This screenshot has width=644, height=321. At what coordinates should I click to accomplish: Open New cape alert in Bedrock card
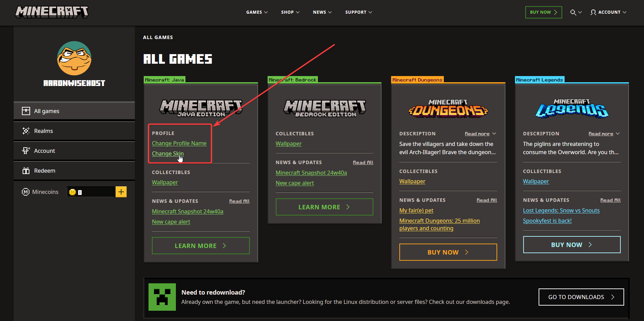295,183
